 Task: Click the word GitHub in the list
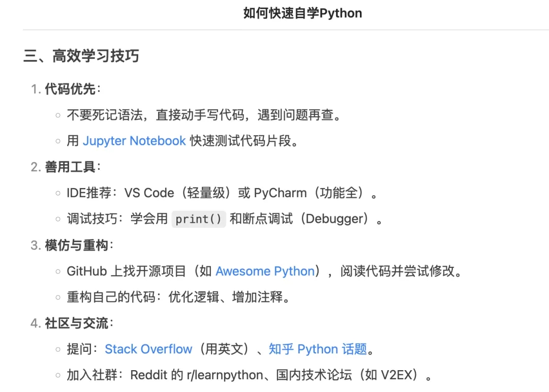pos(86,271)
